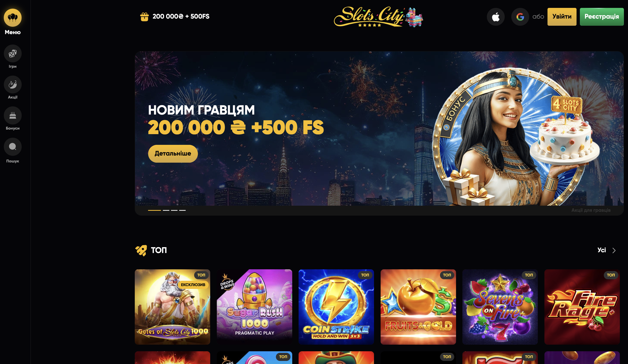628x364 pixels.
Task: Open the Акції chili pepper icon
Action: (12, 85)
